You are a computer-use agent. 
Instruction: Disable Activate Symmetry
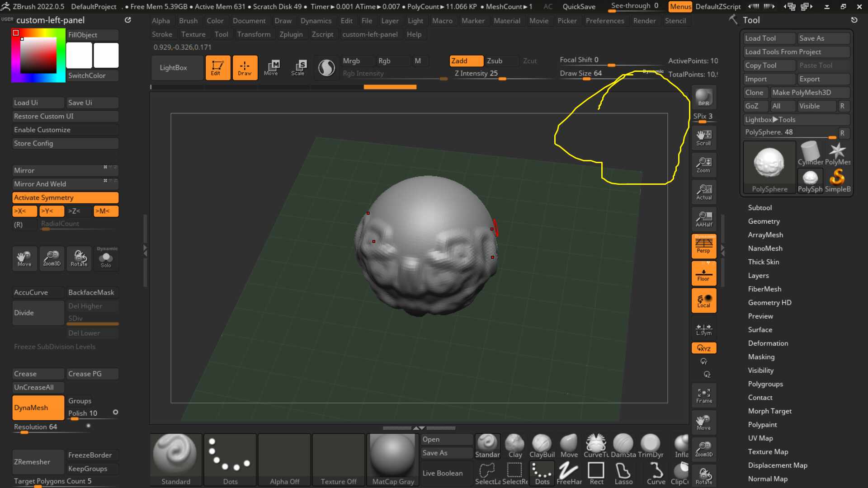[x=66, y=197]
